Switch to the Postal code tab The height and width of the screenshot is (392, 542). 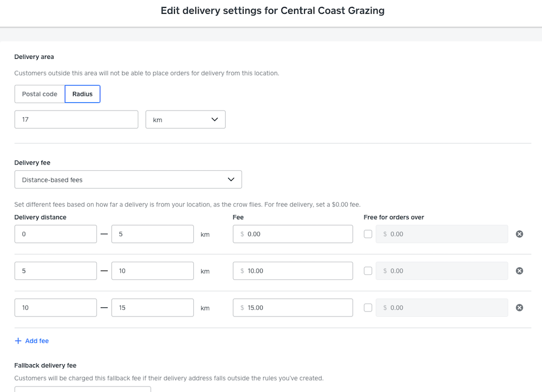click(x=40, y=94)
